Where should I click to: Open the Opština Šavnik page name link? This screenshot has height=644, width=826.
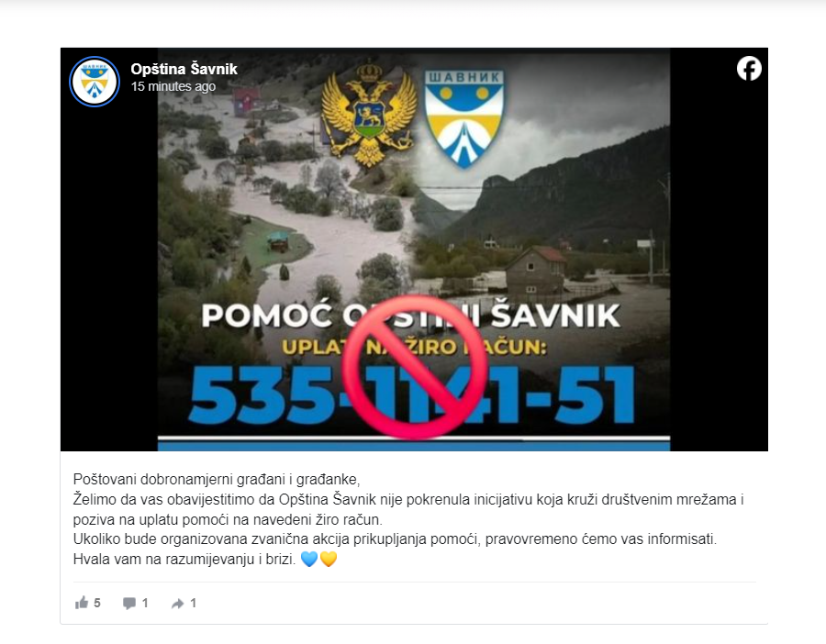tap(184, 69)
